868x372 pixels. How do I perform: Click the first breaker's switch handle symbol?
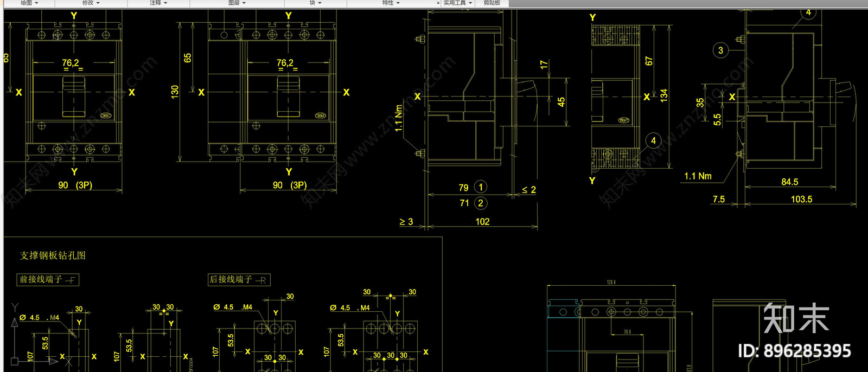[74, 97]
